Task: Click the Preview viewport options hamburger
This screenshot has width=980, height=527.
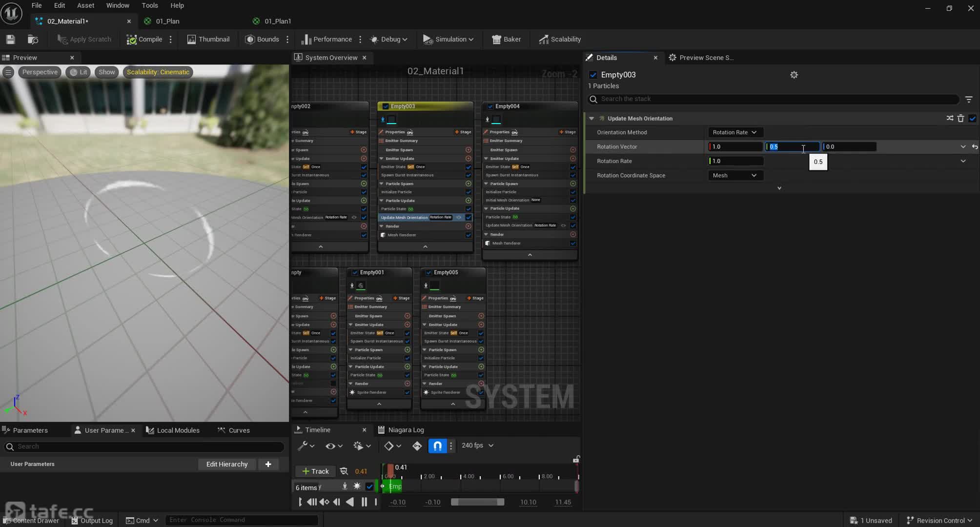Action: coord(8,72)
